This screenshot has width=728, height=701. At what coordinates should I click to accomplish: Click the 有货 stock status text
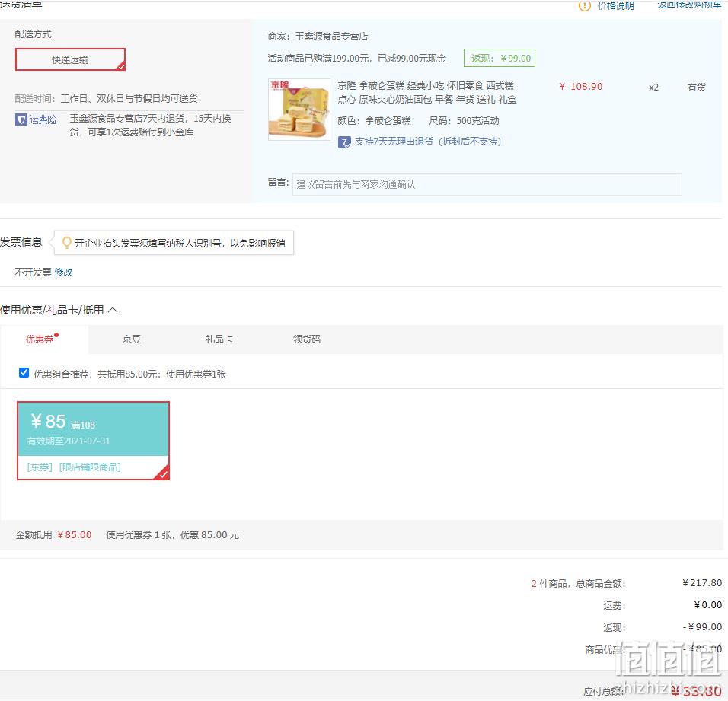[x=697, y=88]
